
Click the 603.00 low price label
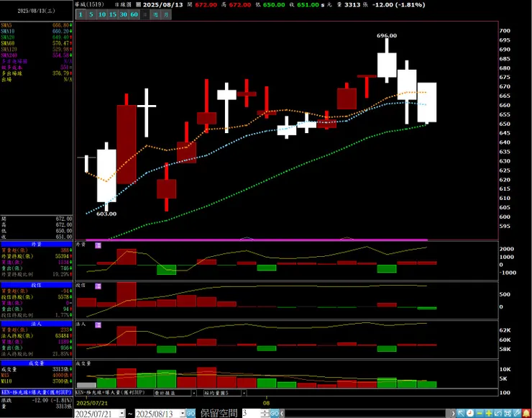point(106,214)
